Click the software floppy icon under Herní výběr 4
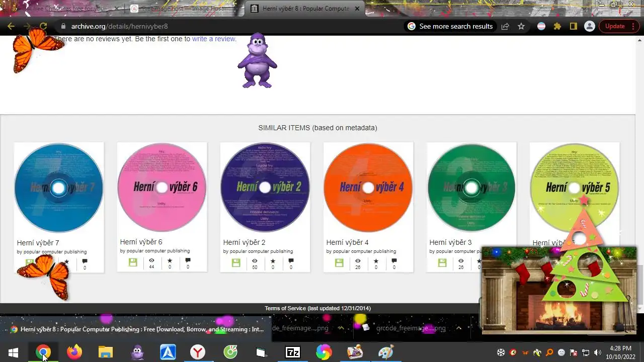The height and width of the screenshot is (362, 644). (x=339, y=262)
